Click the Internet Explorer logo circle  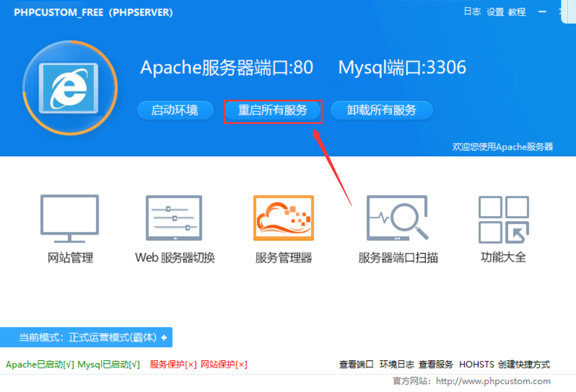(x=70, y=88)
